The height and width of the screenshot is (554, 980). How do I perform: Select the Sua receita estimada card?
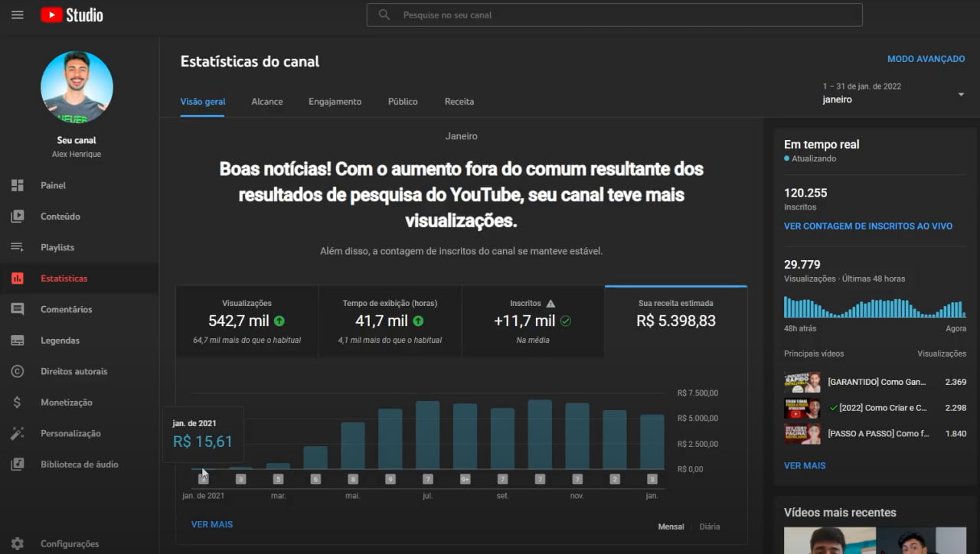(x=676, y=321)
